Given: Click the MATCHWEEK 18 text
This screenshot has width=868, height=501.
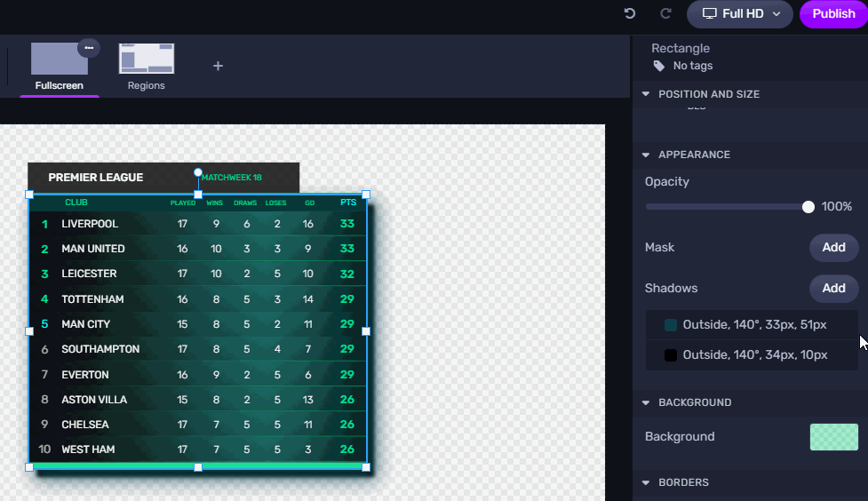Looking at the screenshot, I should 231,178.
